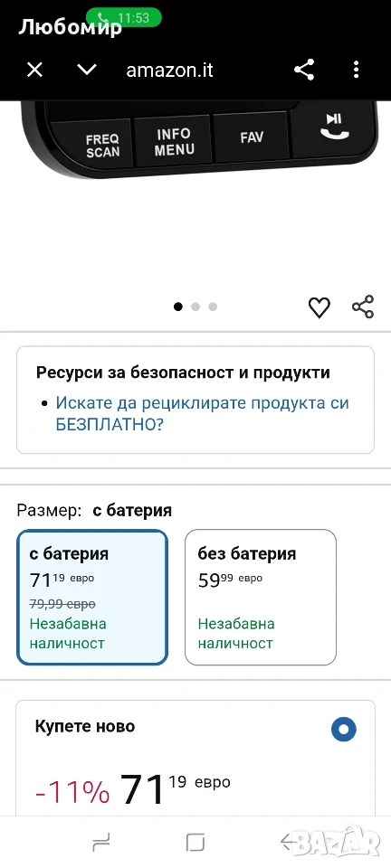The image size is (391, 868).
Task: Go to third product image dot
Action: pos(213,307)
